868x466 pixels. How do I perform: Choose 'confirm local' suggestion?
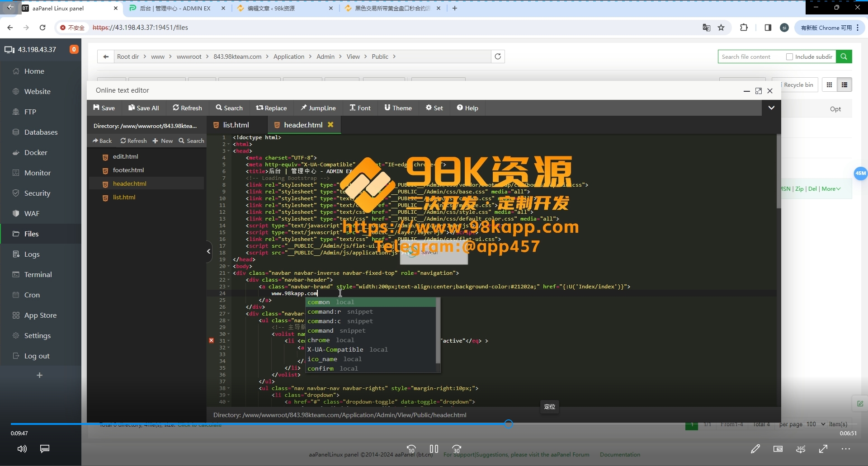371,368
